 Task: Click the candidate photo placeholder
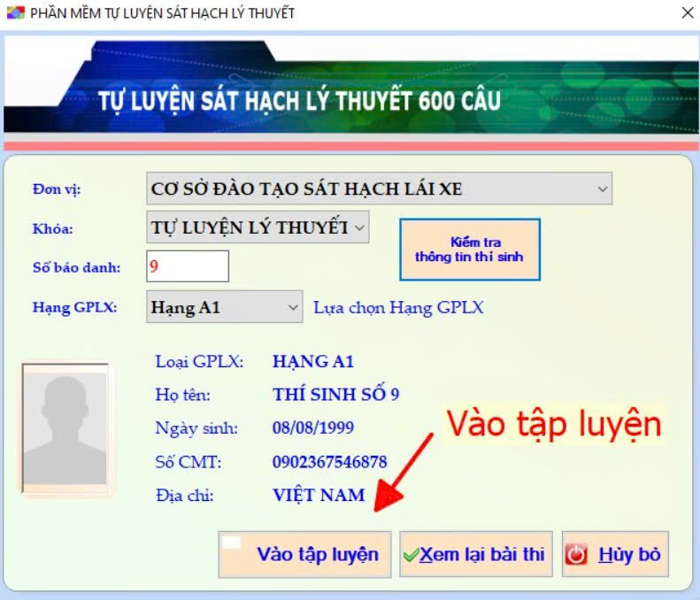[x=65, y=428]
